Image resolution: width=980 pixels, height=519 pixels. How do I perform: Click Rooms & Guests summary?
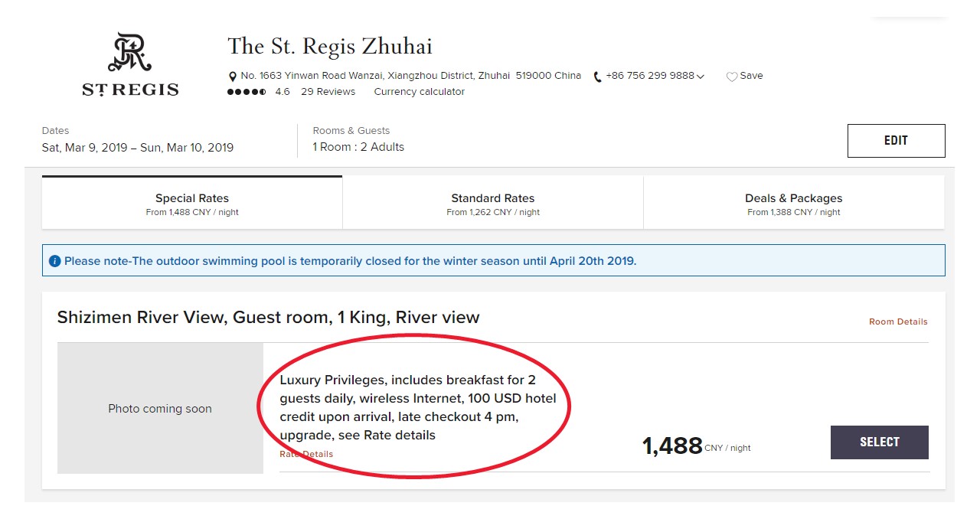(358, 139)
